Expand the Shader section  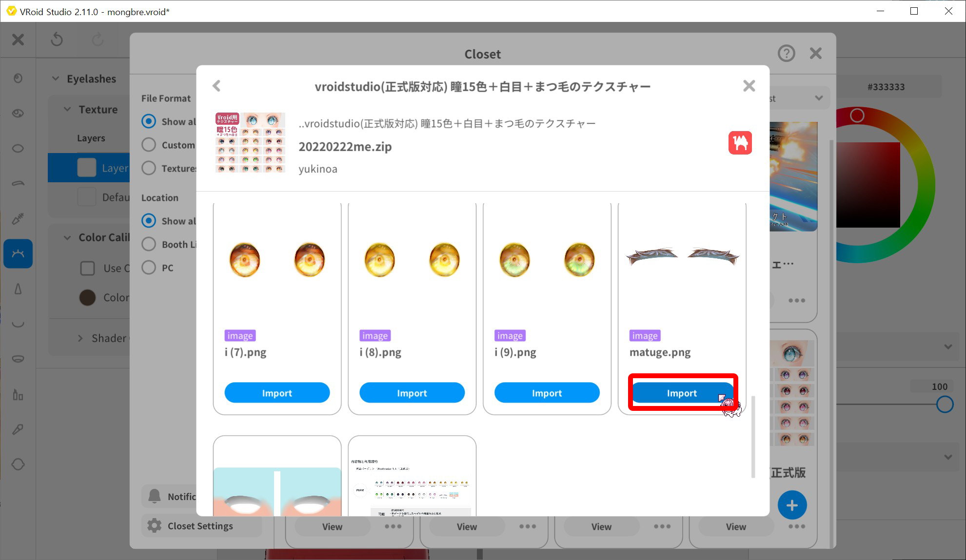tap(80, 338)
